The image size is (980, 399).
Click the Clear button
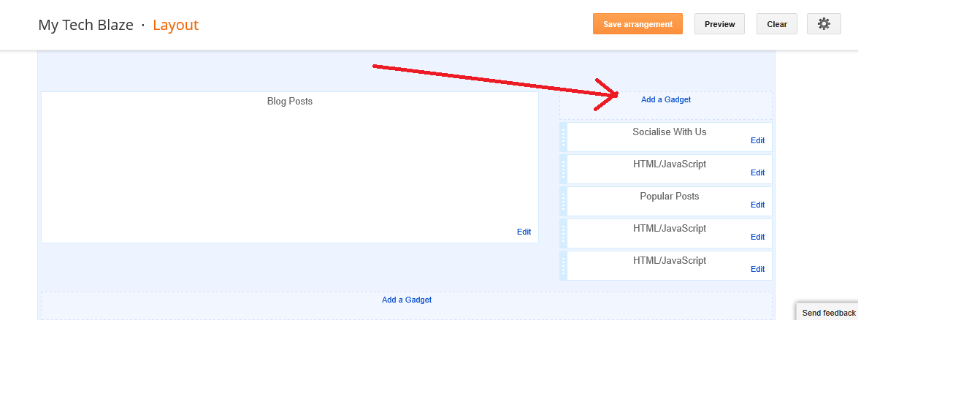pos(777,23)
